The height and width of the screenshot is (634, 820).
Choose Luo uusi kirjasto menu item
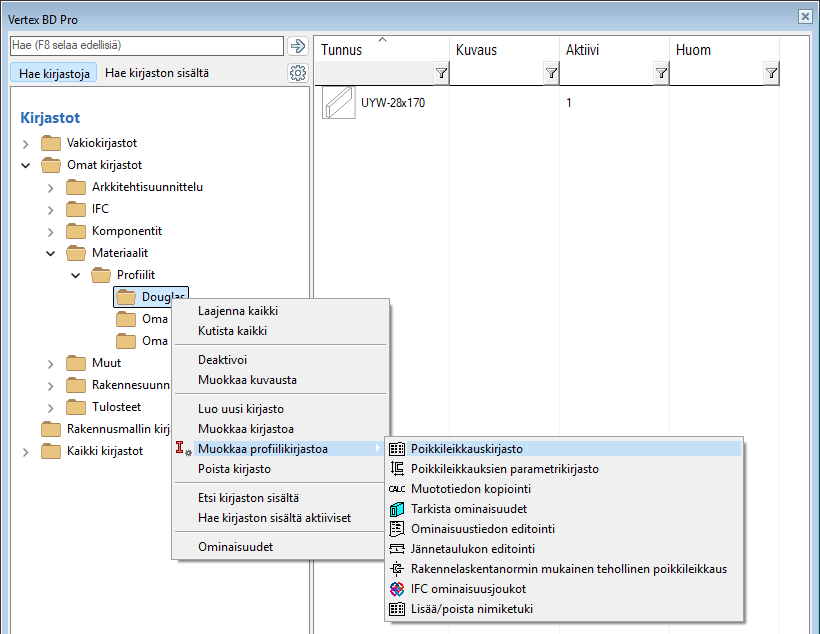coord(241,409)
